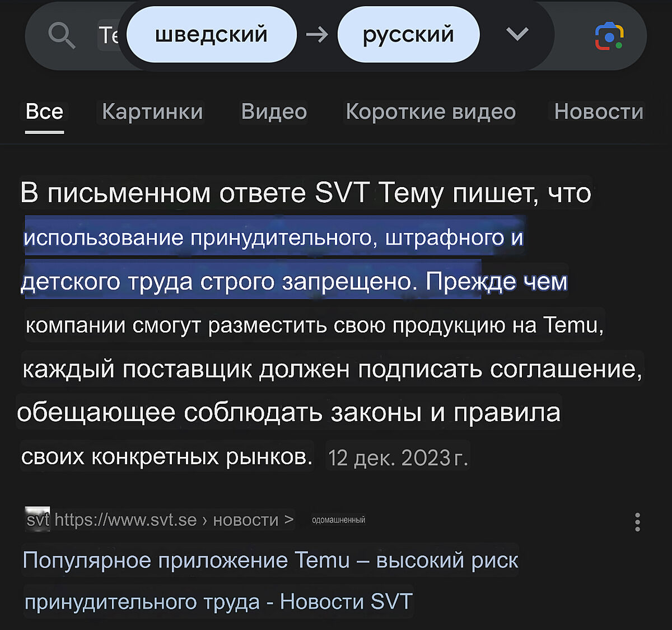Screen dimensions: 672x630
Task: Click snippet line каждый поставщик должен подписать
Action: pos(332,369)
